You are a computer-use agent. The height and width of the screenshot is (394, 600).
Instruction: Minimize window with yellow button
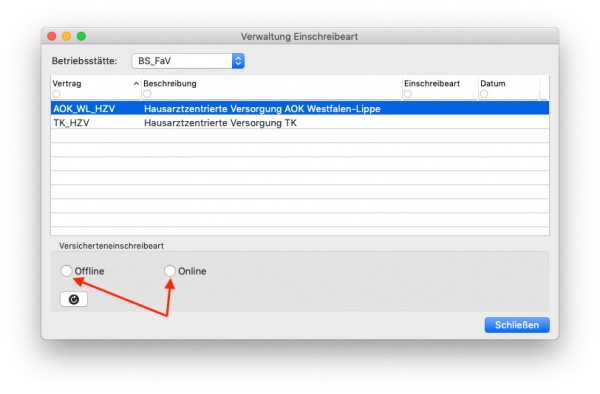coord(67,36)
